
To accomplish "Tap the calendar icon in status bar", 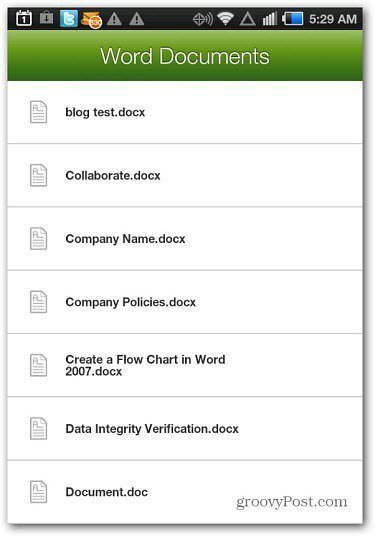I will [x=24, y=18].
